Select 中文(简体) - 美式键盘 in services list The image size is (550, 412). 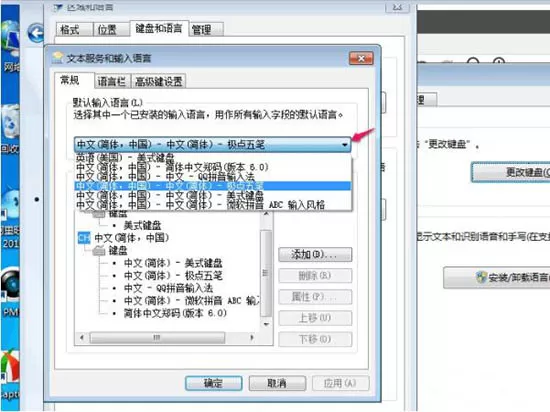coord(173,263)
